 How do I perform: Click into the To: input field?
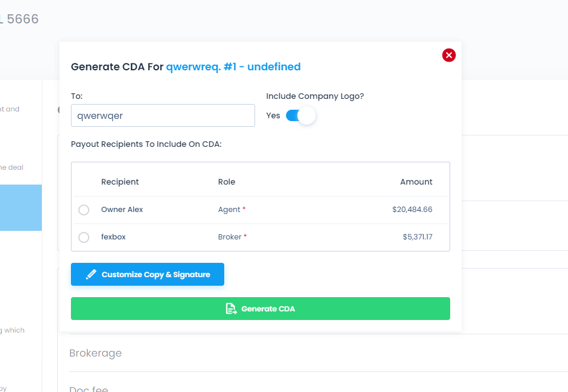[x=162, y=115]
